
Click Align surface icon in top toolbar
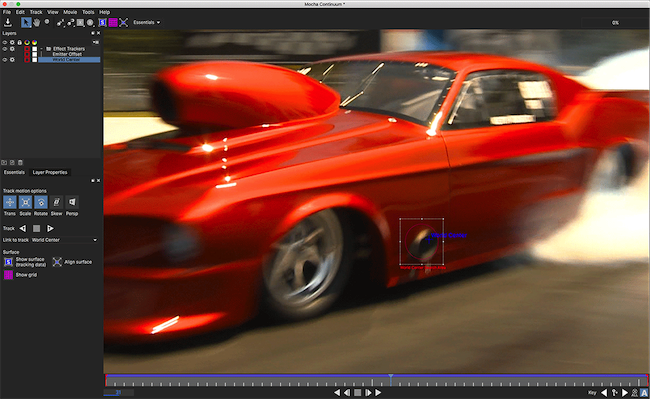pos(124,22)
